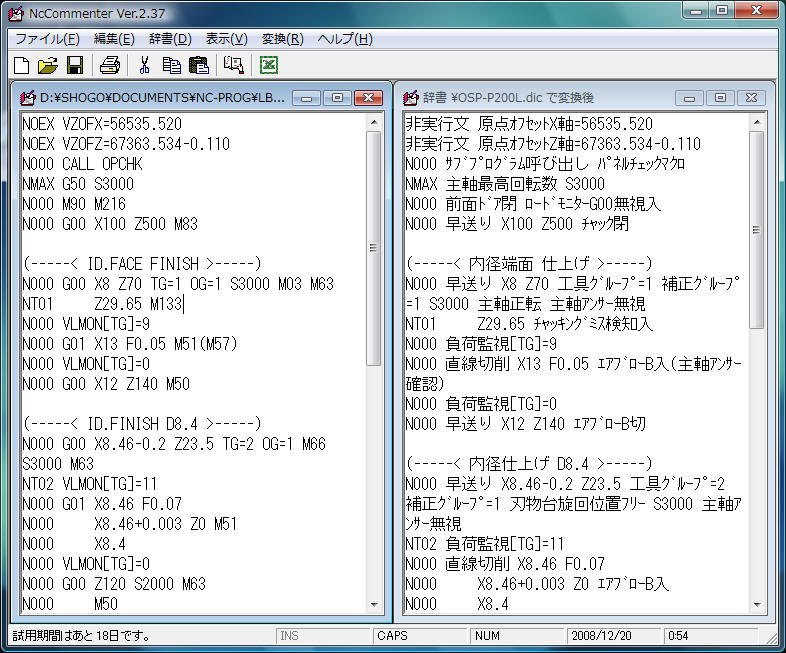Click the source pane scrollbar thumb
Screen dimensions: 786x653
[x=373, y=249]
